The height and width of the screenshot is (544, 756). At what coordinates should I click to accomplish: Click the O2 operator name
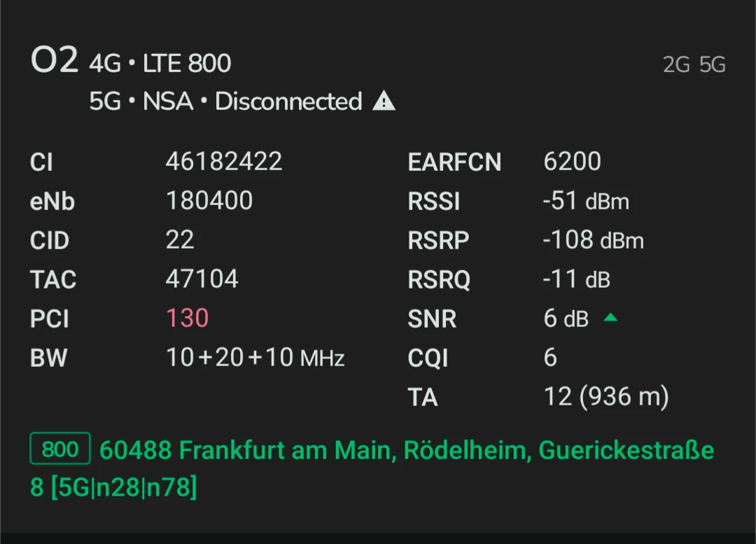54,61
